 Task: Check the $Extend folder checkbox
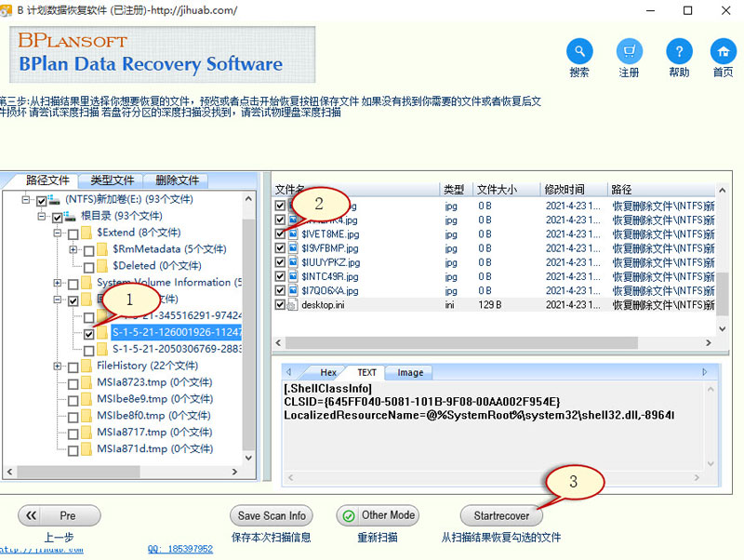pyautogui.click(x=73, y=233)
